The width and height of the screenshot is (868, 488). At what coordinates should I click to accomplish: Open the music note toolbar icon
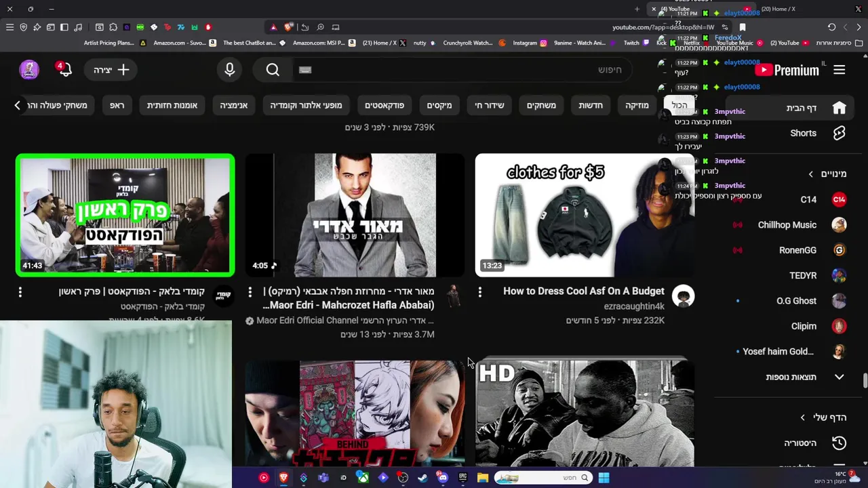[x=78, y=27]
